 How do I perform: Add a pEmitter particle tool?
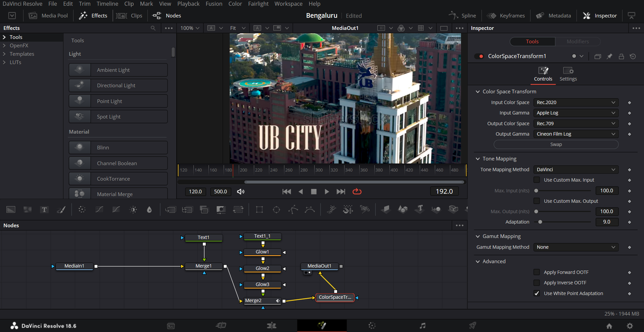click(x=332, y=210)
